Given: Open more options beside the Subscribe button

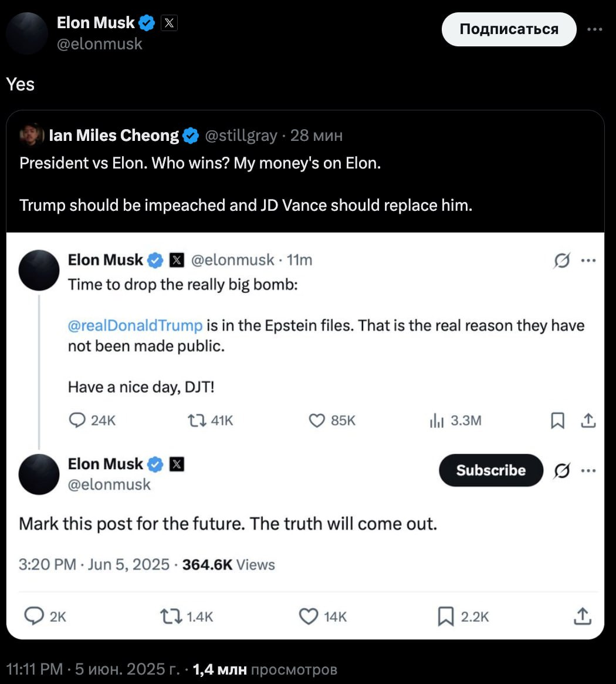Looking at the screenshot, I should [x=588, y=470].
